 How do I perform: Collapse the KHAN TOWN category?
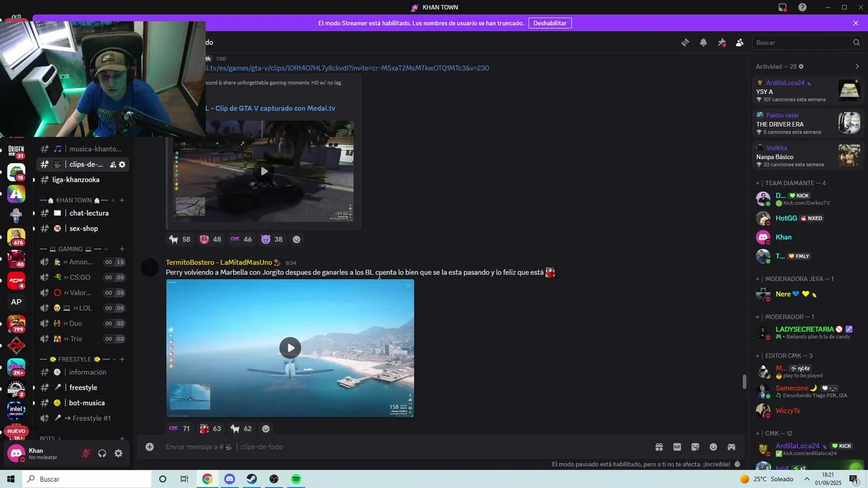pyautogui.click(x=75, y=200)
